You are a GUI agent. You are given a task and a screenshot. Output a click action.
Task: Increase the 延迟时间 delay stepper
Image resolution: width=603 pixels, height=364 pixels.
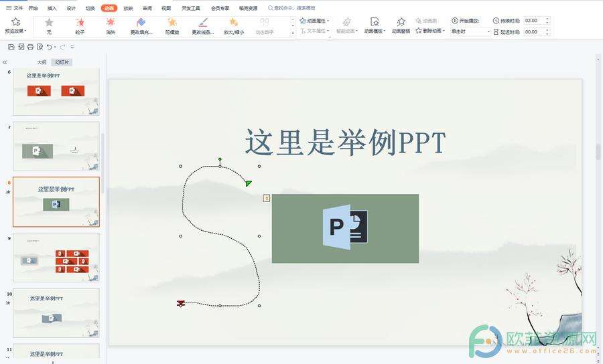tap(547, 29)
